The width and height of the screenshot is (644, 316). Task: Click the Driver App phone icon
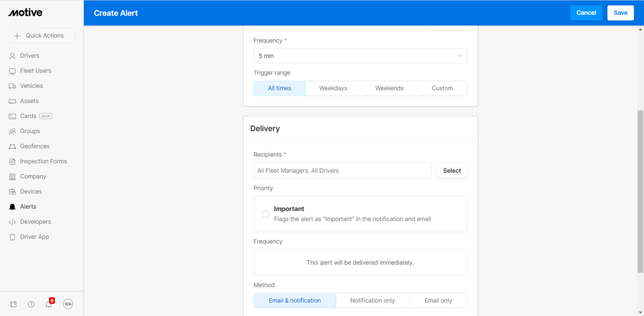tap(13, 237)
